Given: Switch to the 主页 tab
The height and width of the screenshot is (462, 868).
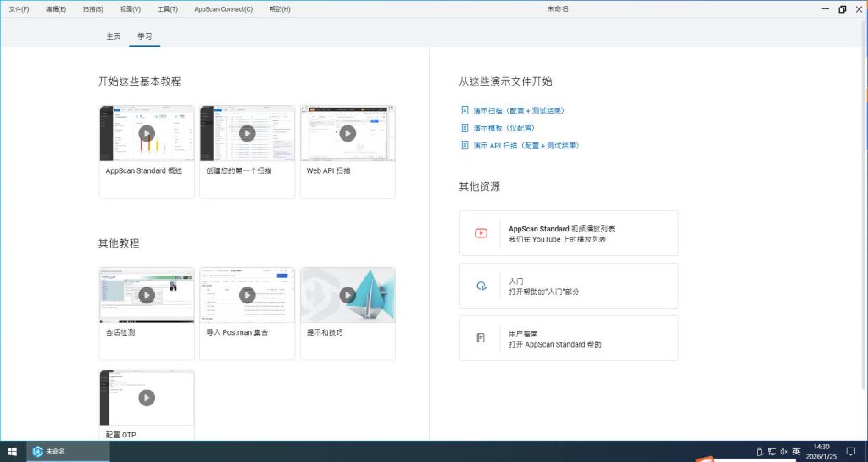Looking at the screenshot, I should [x=113, y=36].
